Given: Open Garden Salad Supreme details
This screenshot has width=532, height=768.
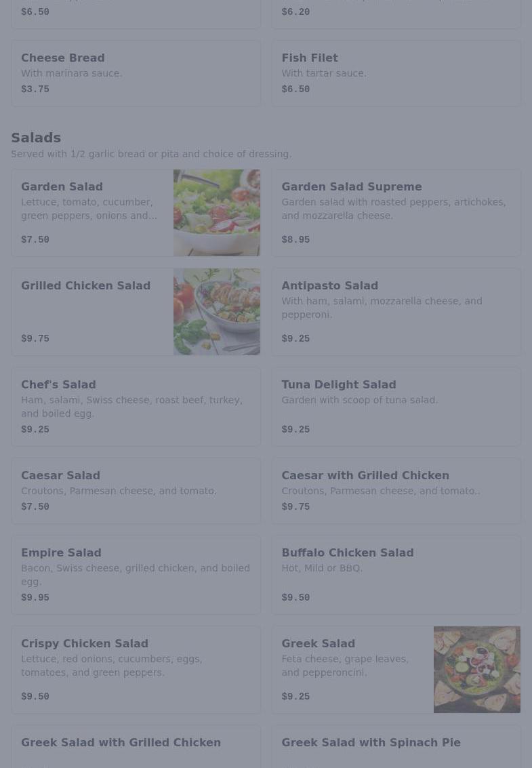Looking at the screenshot, I should coord(396,213).
